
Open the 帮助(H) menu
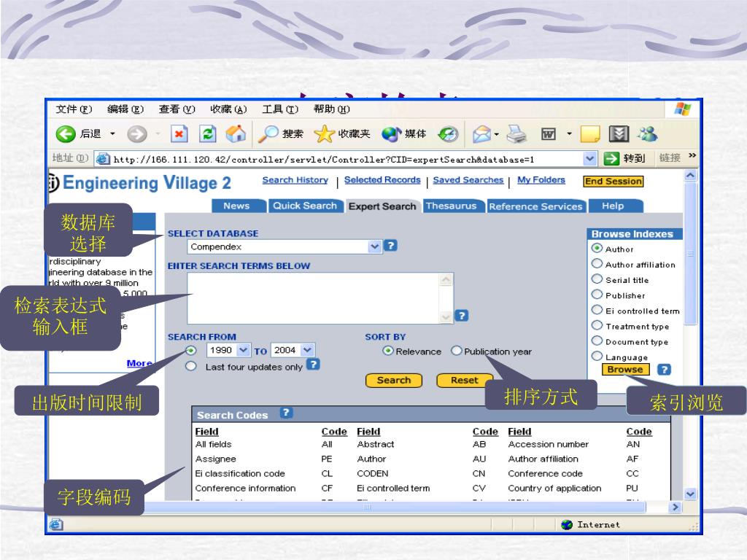(332, 109)
